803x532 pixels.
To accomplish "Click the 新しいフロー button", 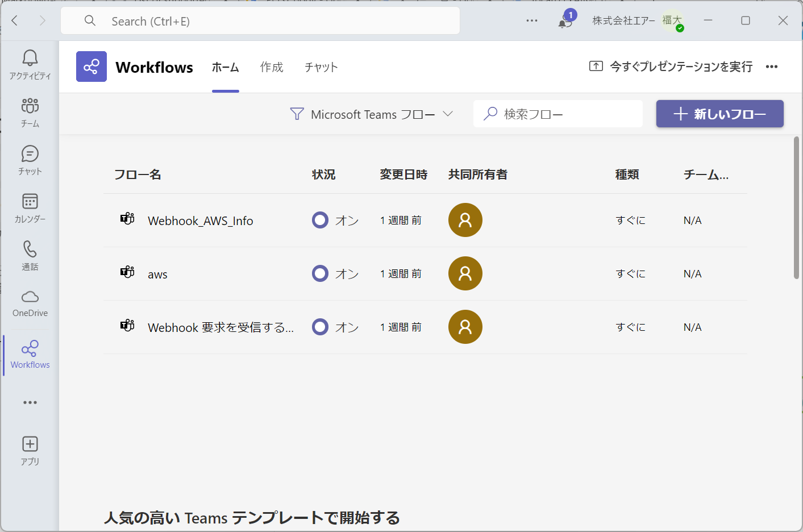I will pos(720,114).
